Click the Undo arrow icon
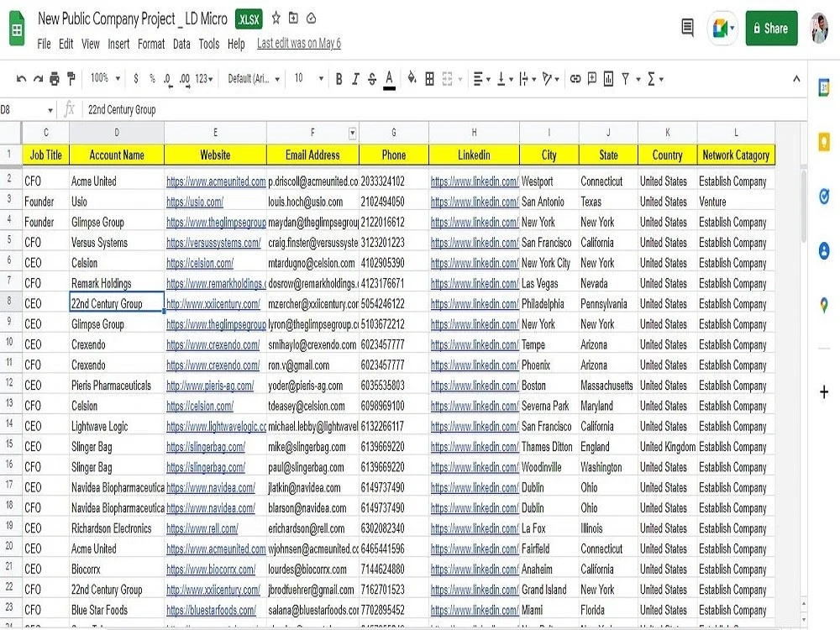The width and height of the screenshot is (840, 630). pyautogui.click(x=21, y=79)
